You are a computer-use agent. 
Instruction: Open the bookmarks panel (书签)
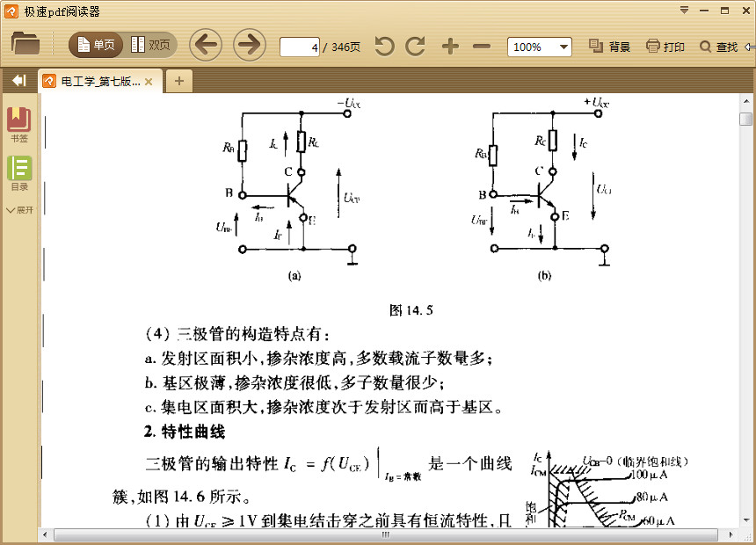coord(19,125)
